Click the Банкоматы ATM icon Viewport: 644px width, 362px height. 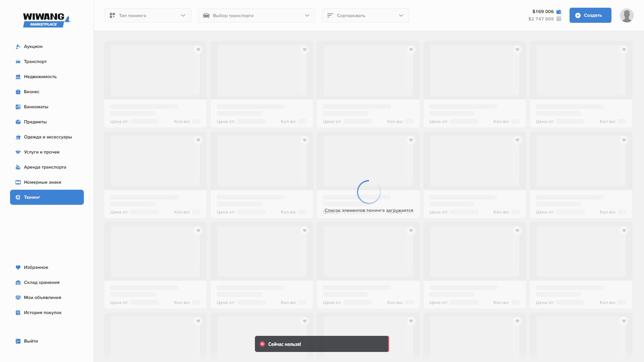pyautogui.click(x=18, y=107)
